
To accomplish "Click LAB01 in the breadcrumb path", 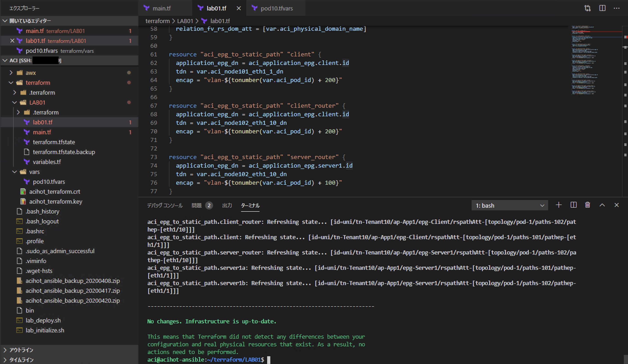I will click(185, 21).
